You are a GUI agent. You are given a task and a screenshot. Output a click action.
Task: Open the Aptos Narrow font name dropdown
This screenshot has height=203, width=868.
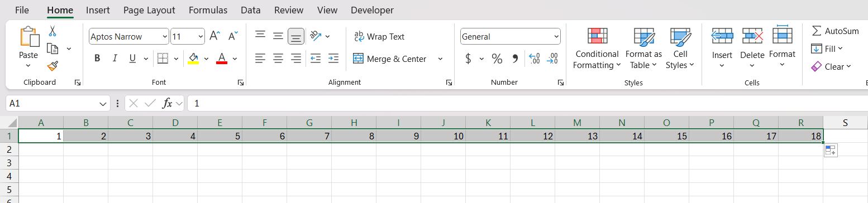point(164,37)
